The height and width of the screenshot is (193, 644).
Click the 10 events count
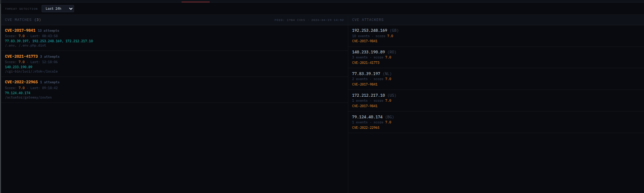[x=361, y=36]
